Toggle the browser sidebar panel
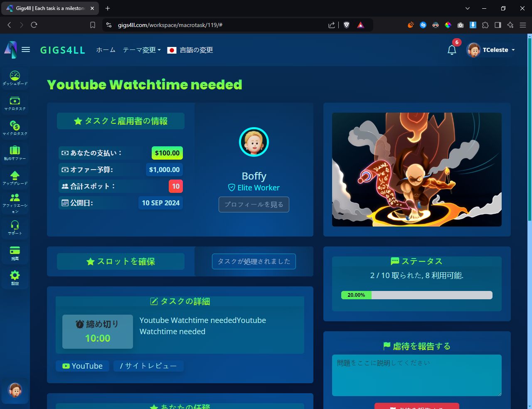 pos(498,25)
